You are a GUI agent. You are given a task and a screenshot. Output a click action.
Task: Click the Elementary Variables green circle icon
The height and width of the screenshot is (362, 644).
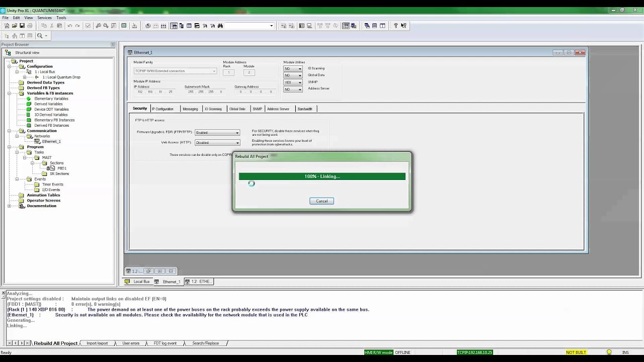[x=29, y=99]
